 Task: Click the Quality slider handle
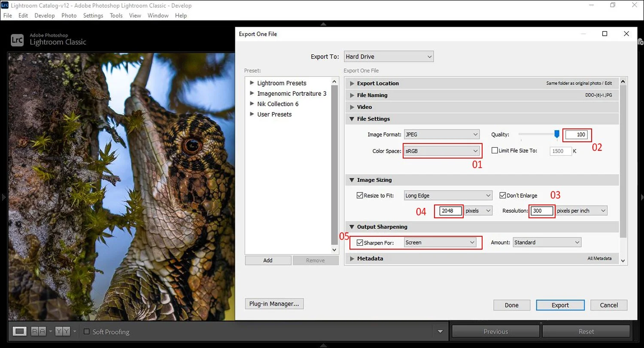point(557,134)
